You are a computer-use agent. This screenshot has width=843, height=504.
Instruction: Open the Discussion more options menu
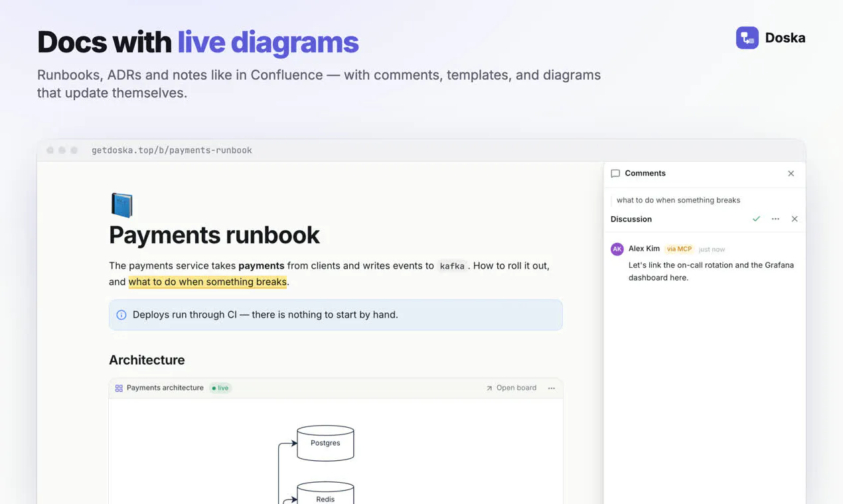coord(775,219)
